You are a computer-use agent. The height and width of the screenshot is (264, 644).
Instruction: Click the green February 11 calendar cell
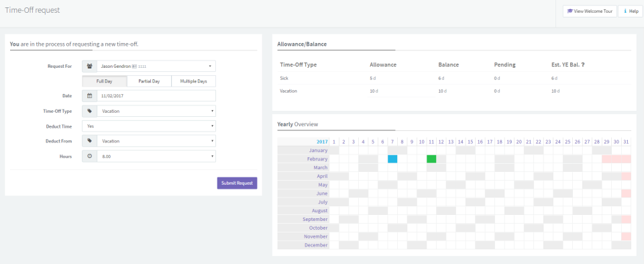click(431, 159)
